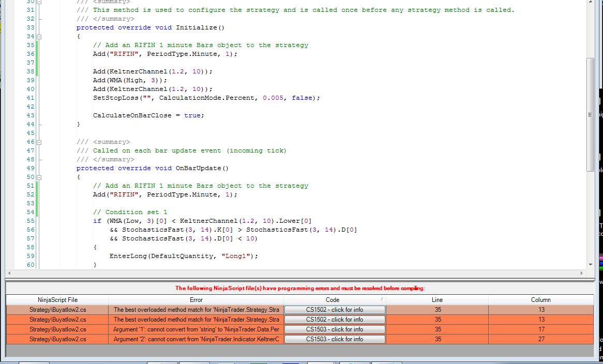
Task: Click the '// Condition set 1' comment
Action: tap(130, 212)
